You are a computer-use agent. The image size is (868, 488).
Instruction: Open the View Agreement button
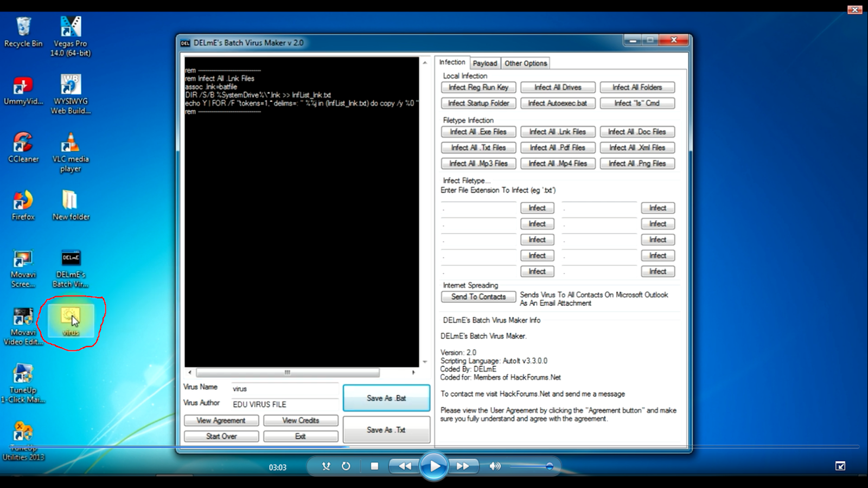click(221, 420)
